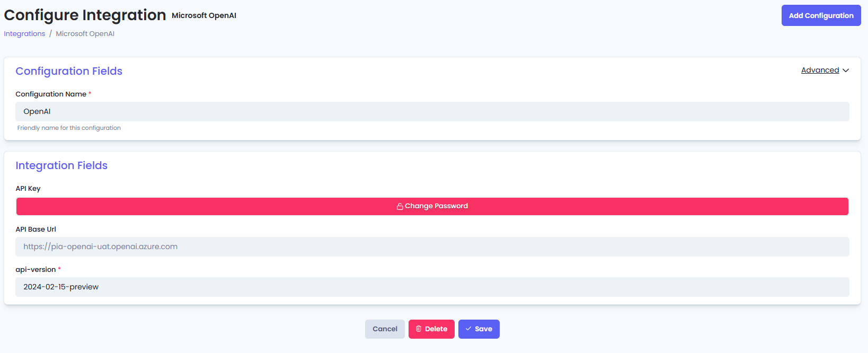The height and width of the screenshot is (353, 868).
Task: Focus the api-version input field
Action: pyautogui.click(x=432, y=287)
